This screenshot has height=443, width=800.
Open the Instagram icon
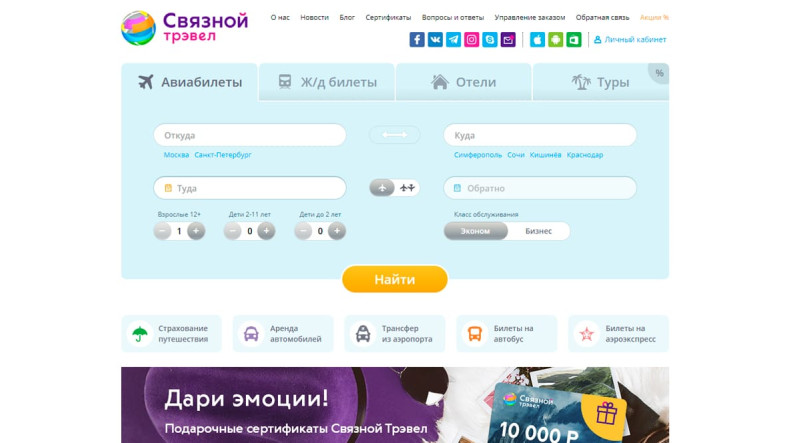[471, 40]
